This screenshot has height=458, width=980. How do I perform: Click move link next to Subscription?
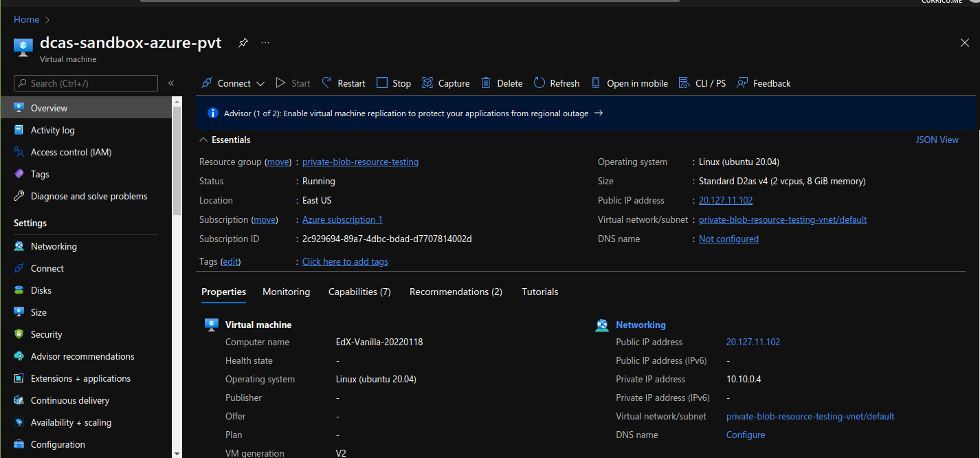[265, 219]
